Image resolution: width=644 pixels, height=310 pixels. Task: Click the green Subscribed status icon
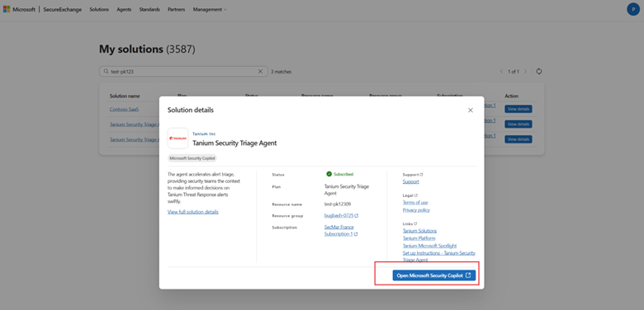329,174
